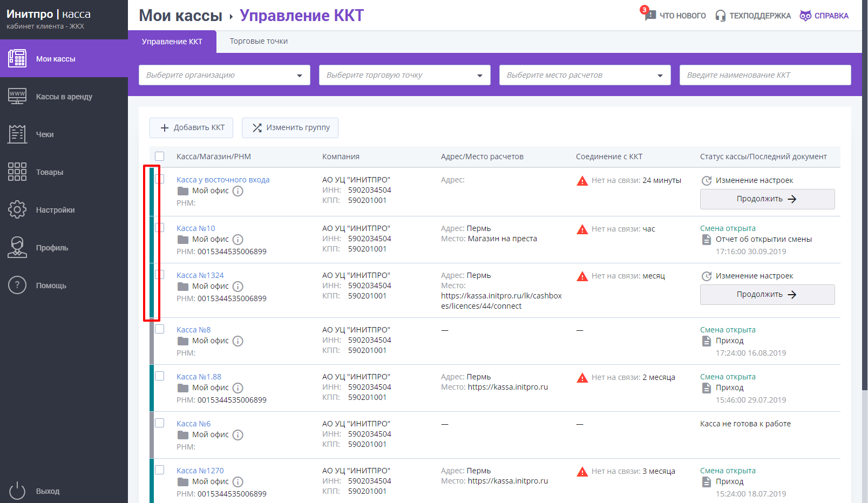Viewport: 868px width, 503px height.
Task: Check the box for Касса у восточного входа
Action: pos(160,179)
